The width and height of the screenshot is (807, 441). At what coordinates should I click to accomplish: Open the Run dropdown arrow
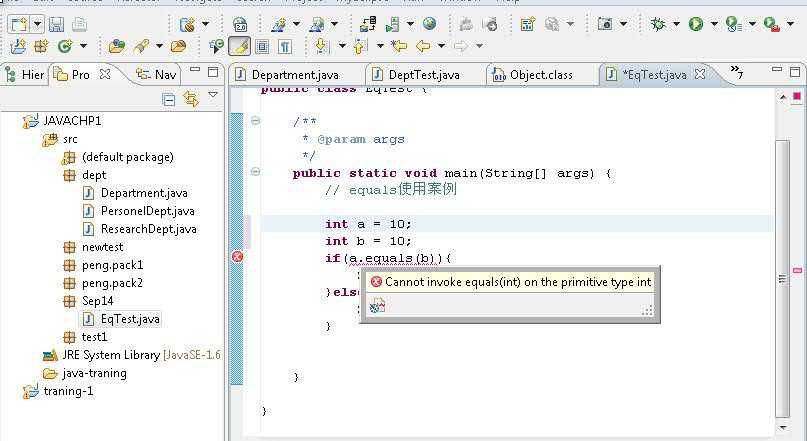click(714, 24)
